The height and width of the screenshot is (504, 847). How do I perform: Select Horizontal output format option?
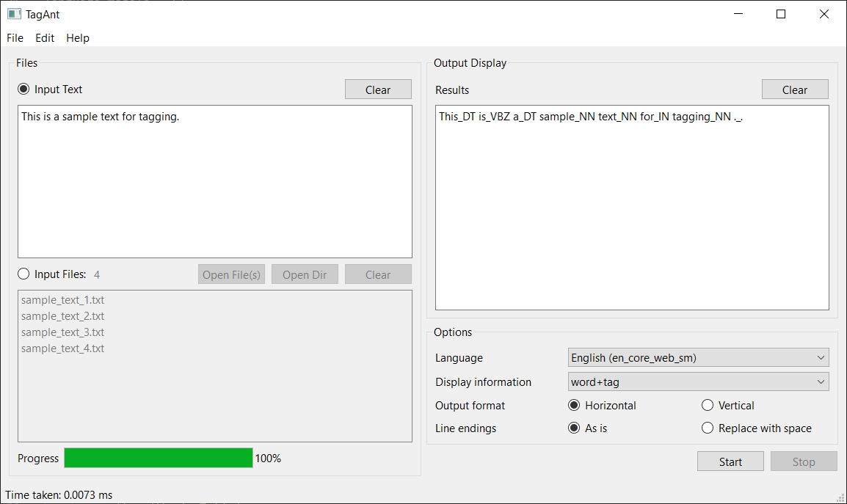tap(574, 406)
